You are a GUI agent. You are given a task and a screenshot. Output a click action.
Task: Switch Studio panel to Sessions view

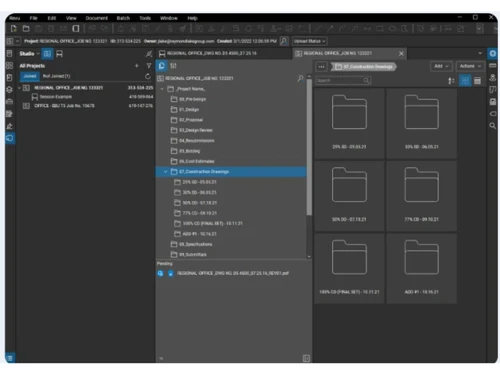click(x=59, y=54)
